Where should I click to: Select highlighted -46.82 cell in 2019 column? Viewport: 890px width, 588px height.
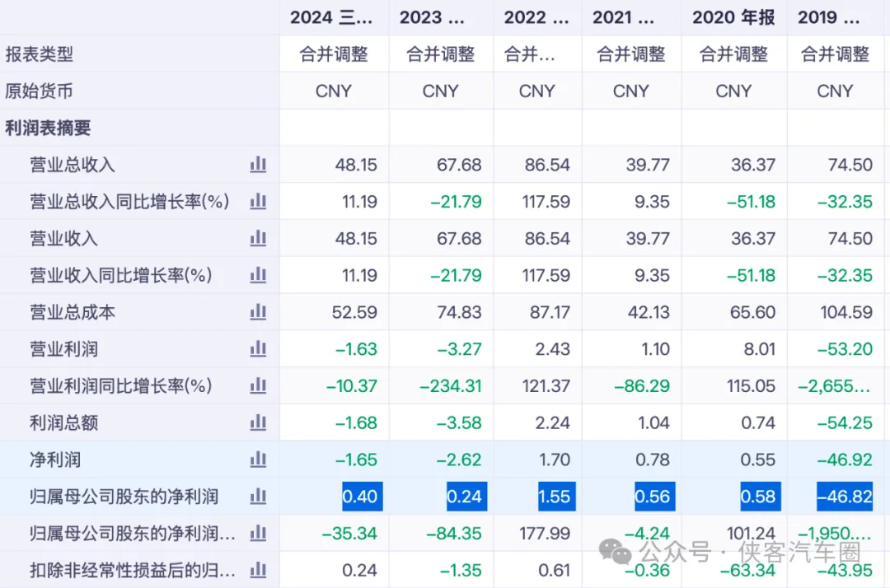pos(845,497)
